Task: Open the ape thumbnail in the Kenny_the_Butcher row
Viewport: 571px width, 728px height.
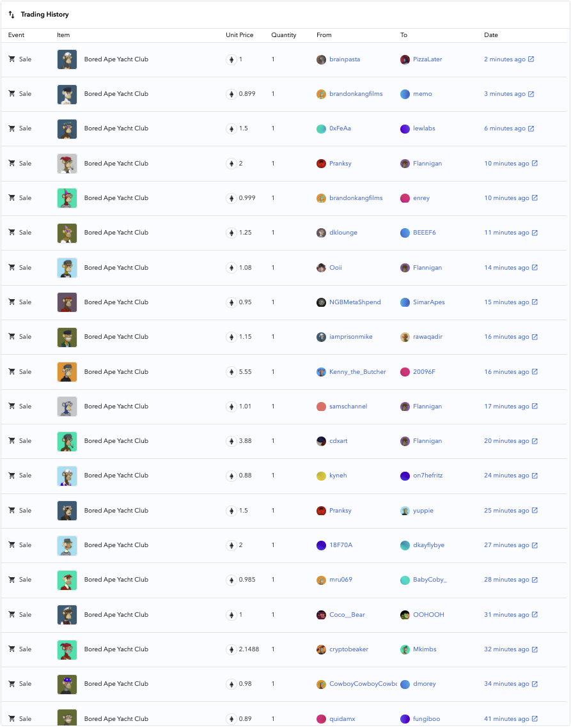Action: pos(67,372)
